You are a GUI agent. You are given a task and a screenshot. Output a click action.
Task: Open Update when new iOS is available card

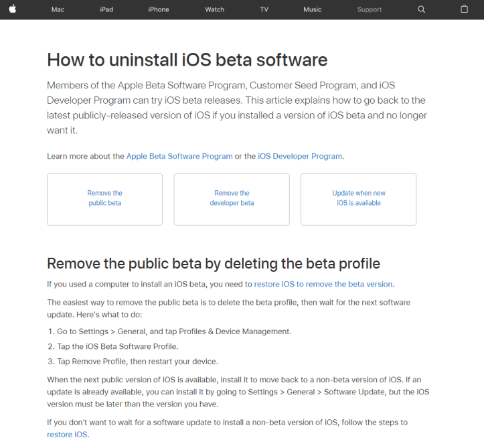(358, 199)
